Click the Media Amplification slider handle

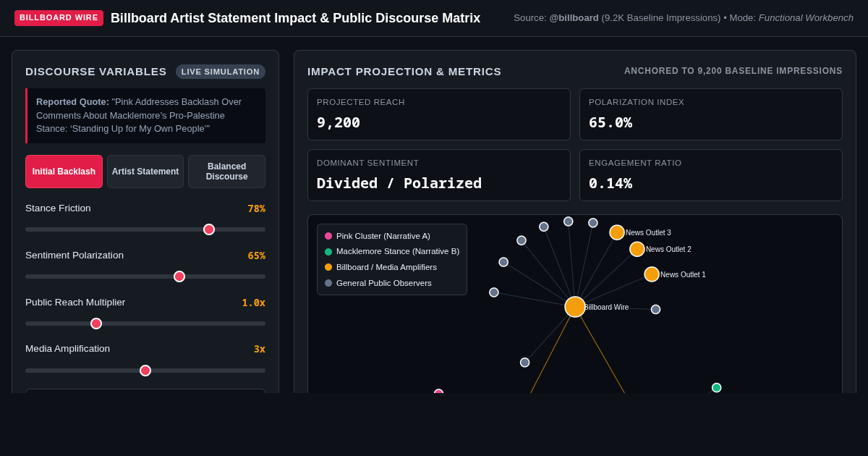pos(145,371)
